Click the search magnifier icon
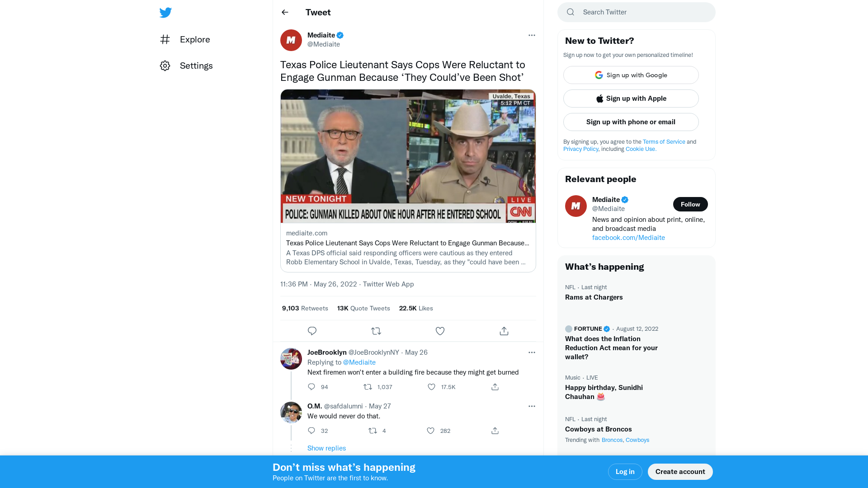Viewport: 868px width, 488px height. 571,12
